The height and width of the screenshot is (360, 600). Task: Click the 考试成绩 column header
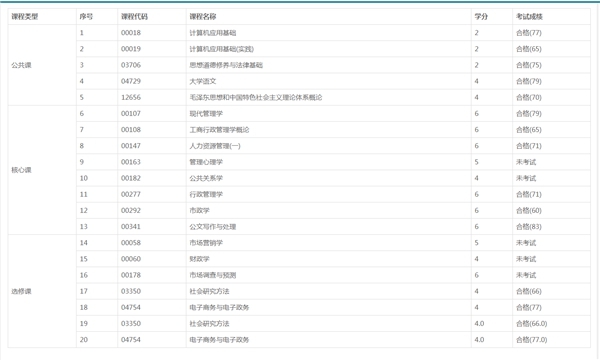[529, 16]
